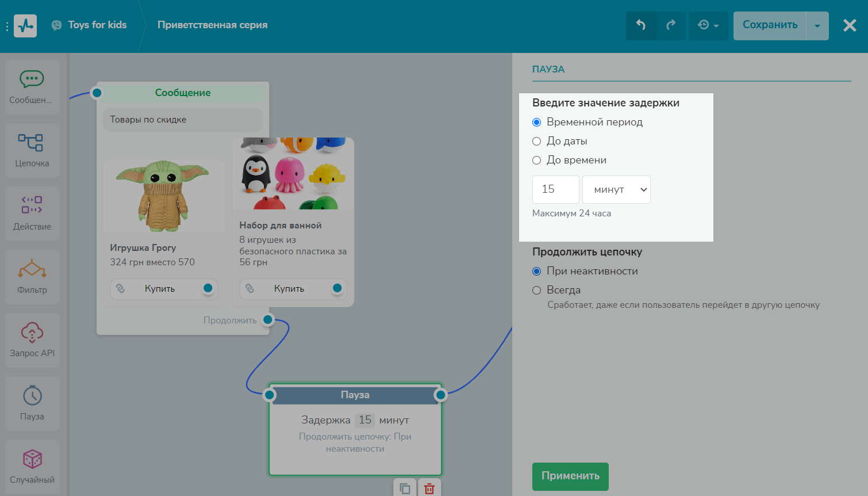Select the Pause (Пауза) clock icon in sidebar
Viewport: 868px width, 496px height.
[32, 396]
